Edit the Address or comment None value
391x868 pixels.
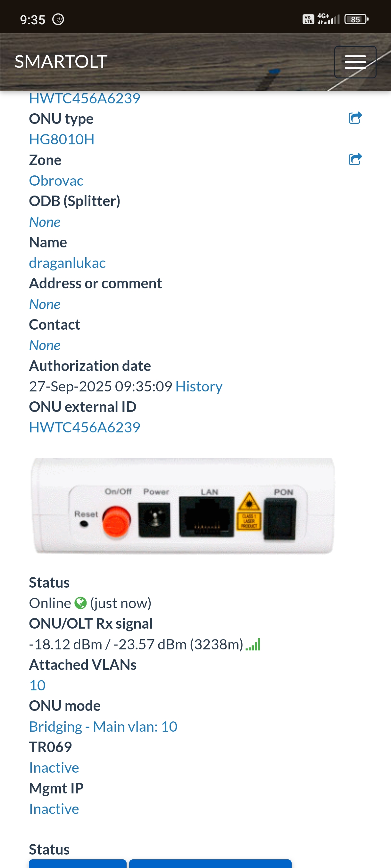(45, 304)
